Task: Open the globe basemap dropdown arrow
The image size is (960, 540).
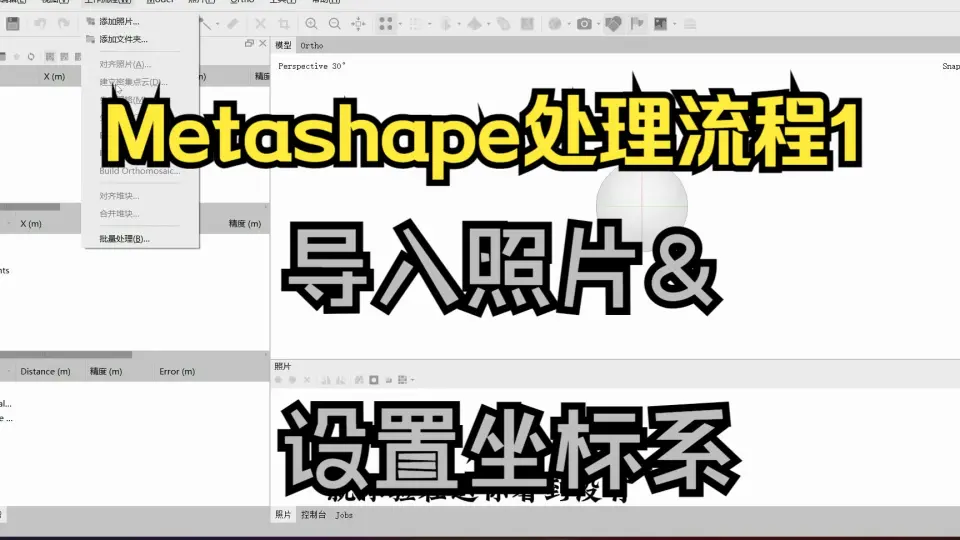Action: (x=569, y=24)
